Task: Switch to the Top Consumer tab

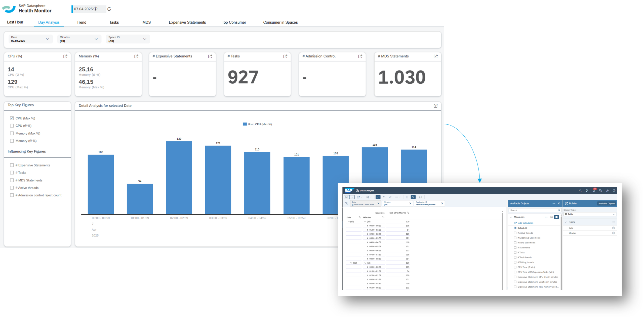Action: (234, 22)
